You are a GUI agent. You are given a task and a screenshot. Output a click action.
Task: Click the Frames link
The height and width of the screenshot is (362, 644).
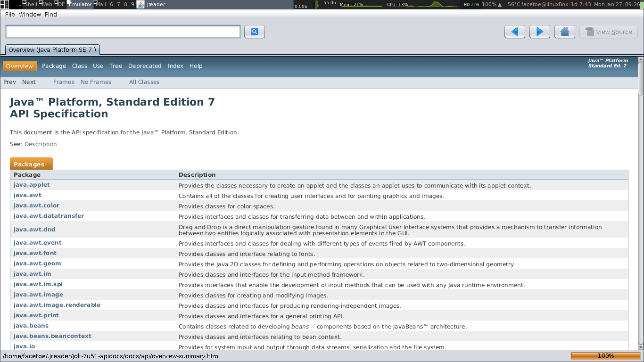64,82
